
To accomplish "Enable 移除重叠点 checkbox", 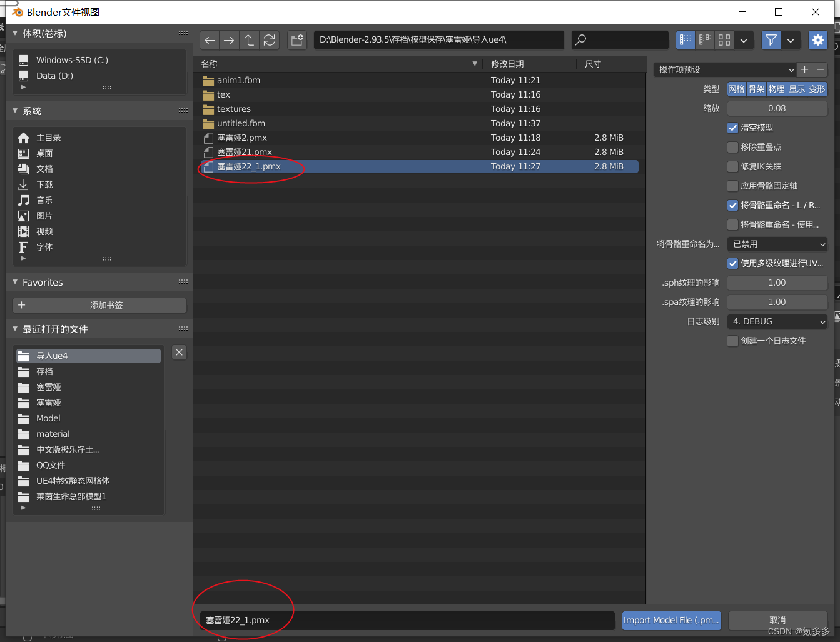I will [x=733, y=147].
